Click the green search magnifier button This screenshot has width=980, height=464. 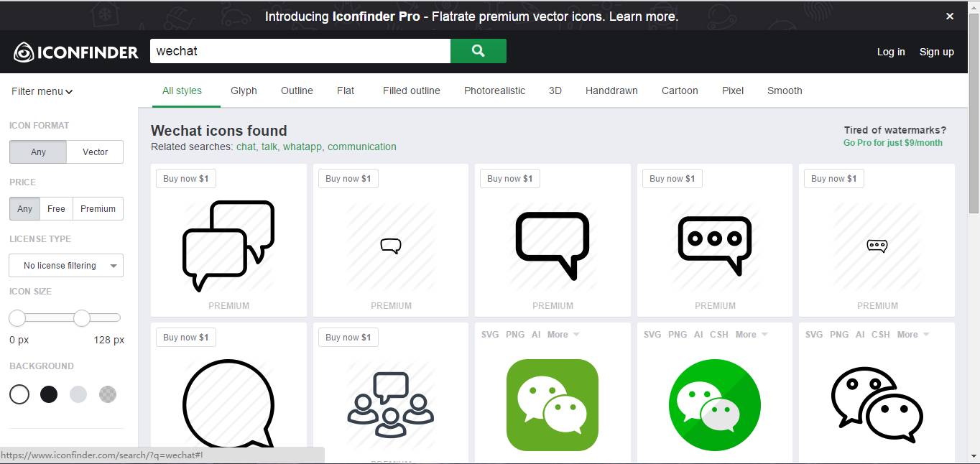point(479,51)
